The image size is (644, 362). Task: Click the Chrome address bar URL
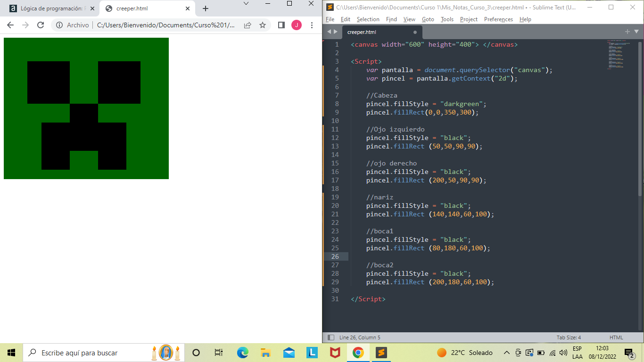[166, 25]
